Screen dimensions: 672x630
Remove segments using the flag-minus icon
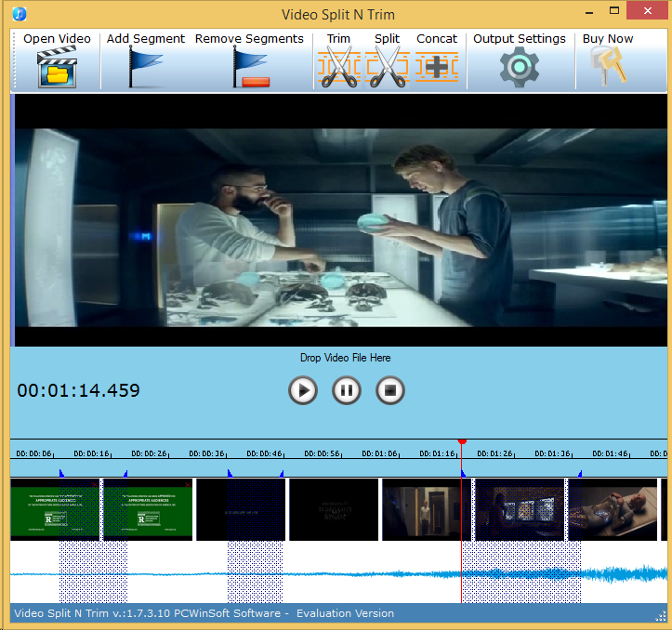point(249,60)
